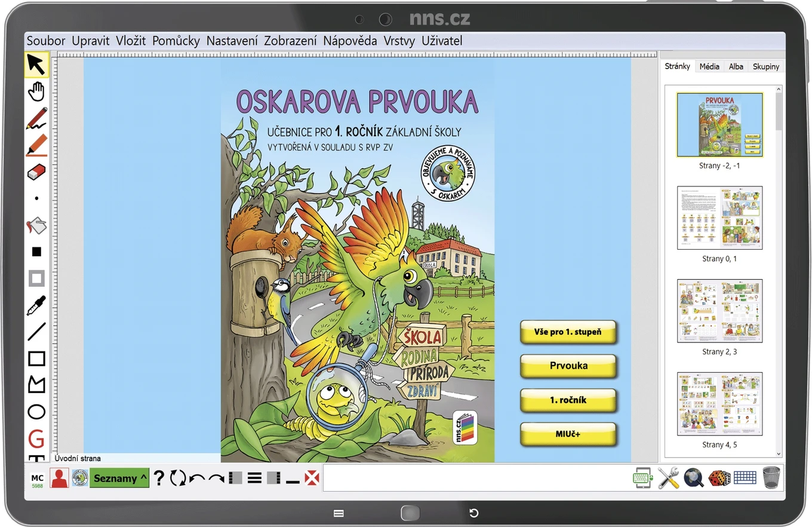Choose the orange highlighter tool
Image resolution: width=812 pixels, height=527 pixels.
tap(36, 145)
